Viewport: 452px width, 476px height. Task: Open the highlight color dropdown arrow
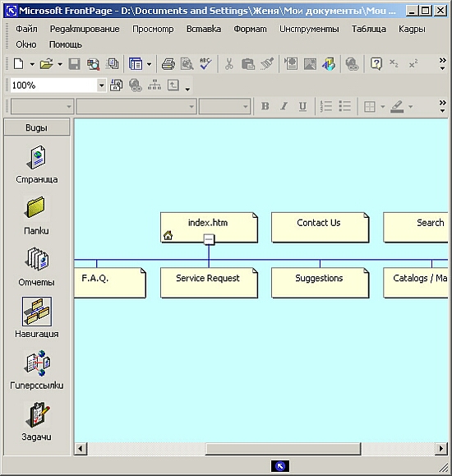(410, 107)
